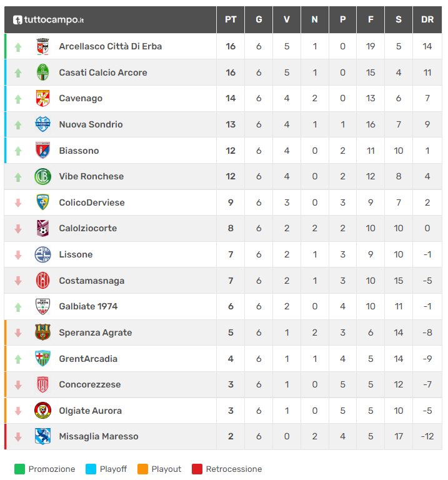
Task: Click the Arcellasco Città Di Erba team crest
Action: 42,46
